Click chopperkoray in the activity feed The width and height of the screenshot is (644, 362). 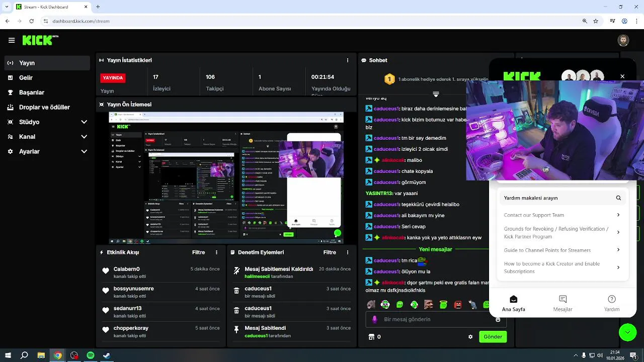(131, 328)
